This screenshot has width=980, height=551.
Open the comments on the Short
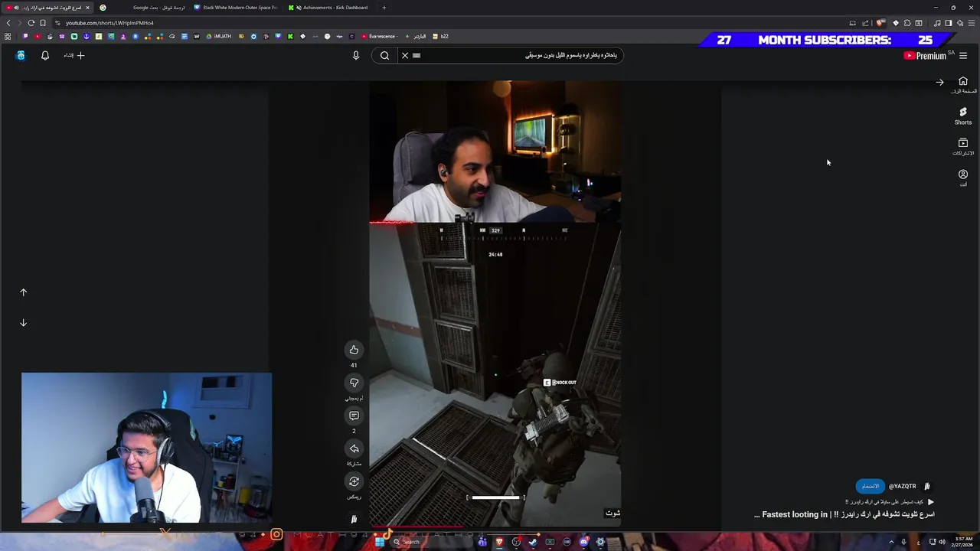pos(354,416)
